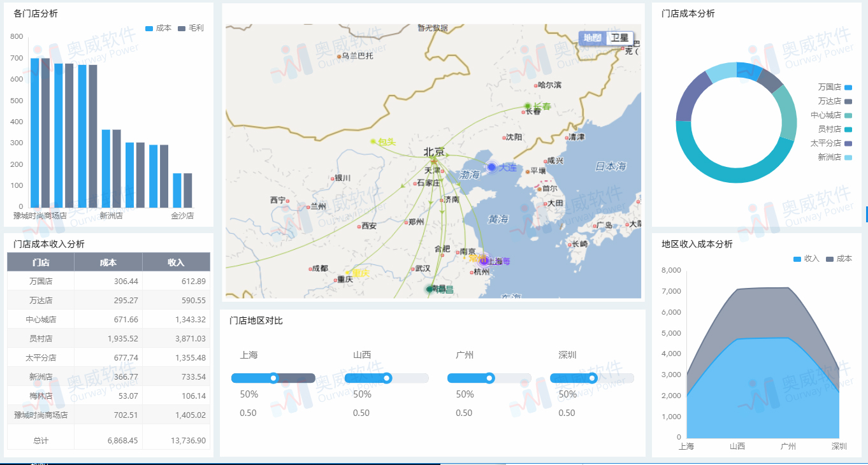Click the 收入 column header in the table

click(x=176, y=262)
